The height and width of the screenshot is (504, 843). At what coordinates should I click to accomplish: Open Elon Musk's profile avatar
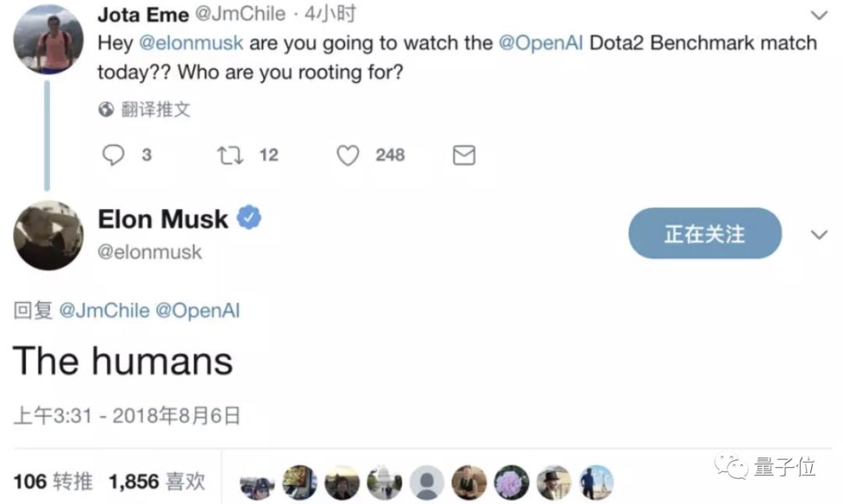coord(48,236)
